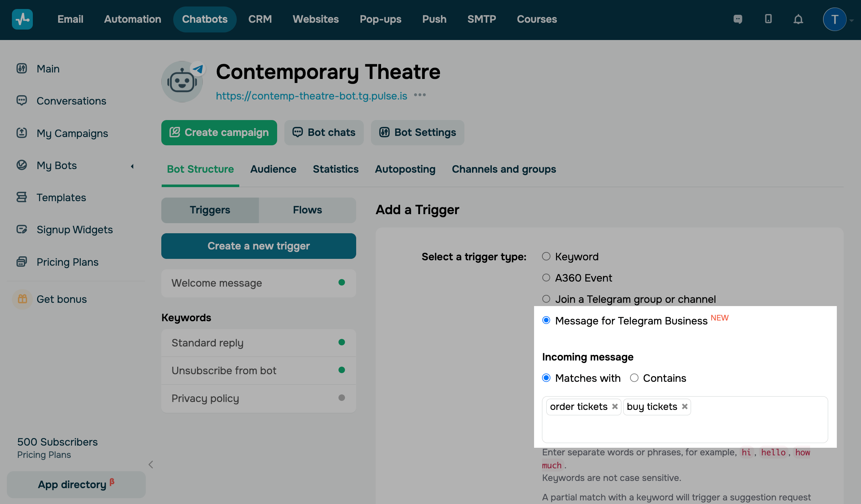Open Templates via its sidebar icon
The height and width of the screenshot is (504, 861).
[x=22, y=197]
